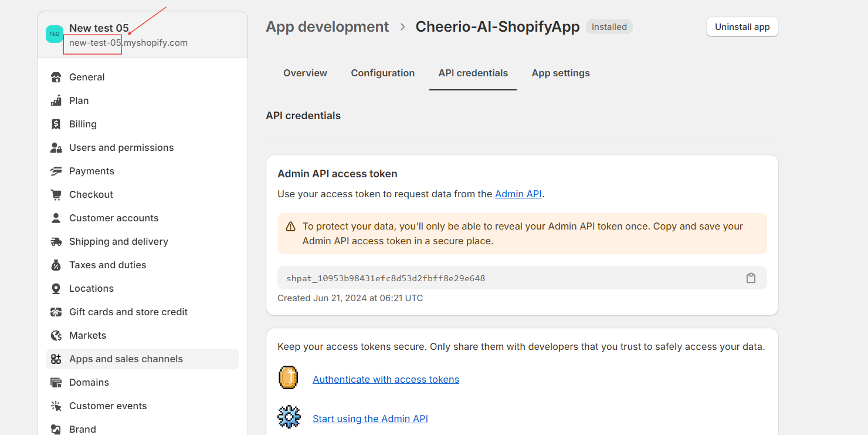
Task: Click the Plan icon in sidebar
Action: [x=56, y=100]
